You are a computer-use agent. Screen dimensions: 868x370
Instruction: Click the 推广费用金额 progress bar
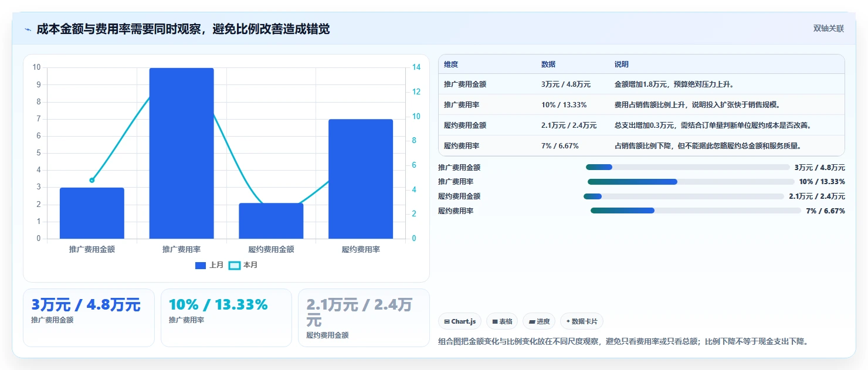click(x=688, y=167)
